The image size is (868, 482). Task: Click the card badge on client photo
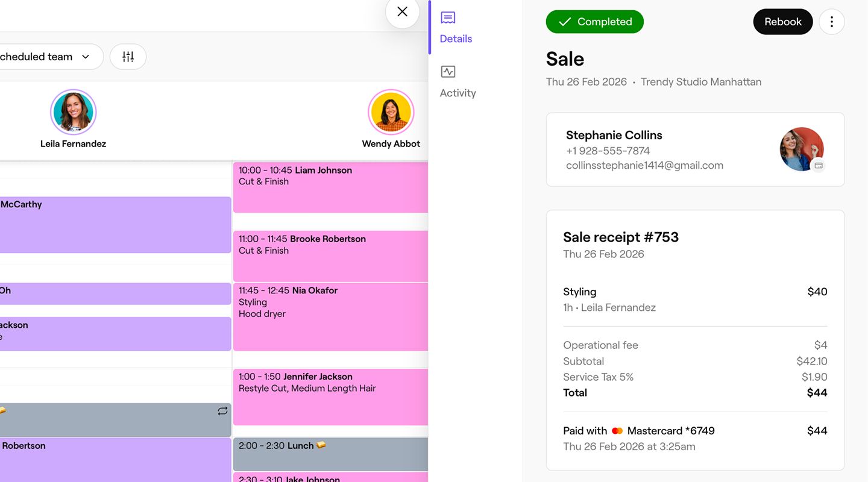[818, 165]
